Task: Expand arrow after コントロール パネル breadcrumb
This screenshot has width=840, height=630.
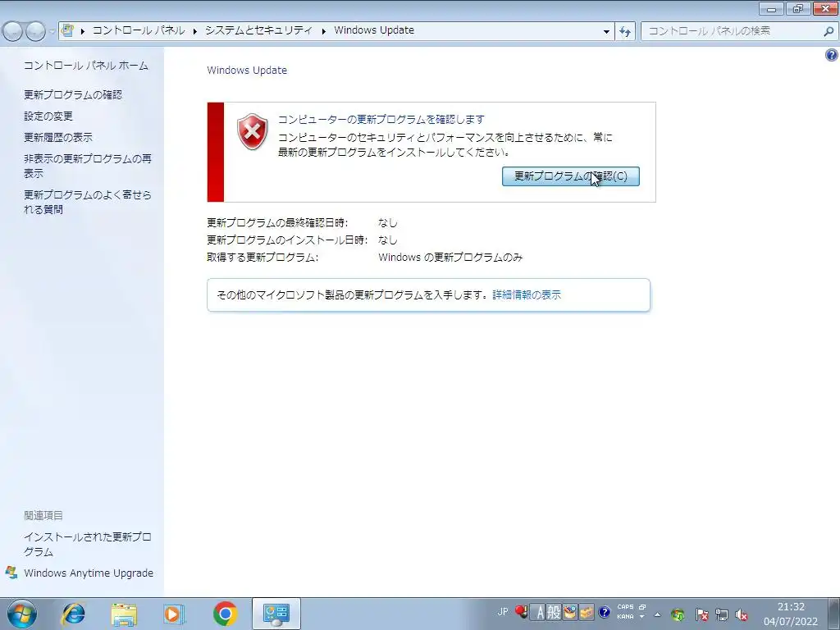Action: [x=195, y=31]
